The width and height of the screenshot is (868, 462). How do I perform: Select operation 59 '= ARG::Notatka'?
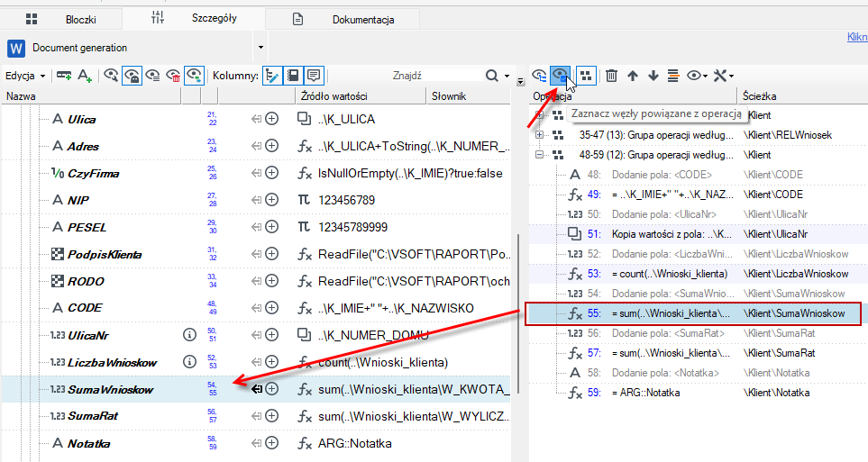[698, 393]
